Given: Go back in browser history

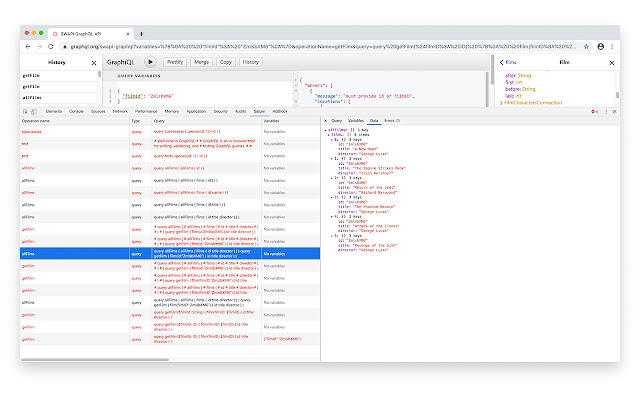Looking at the screenshot, I should click(28, 47).
